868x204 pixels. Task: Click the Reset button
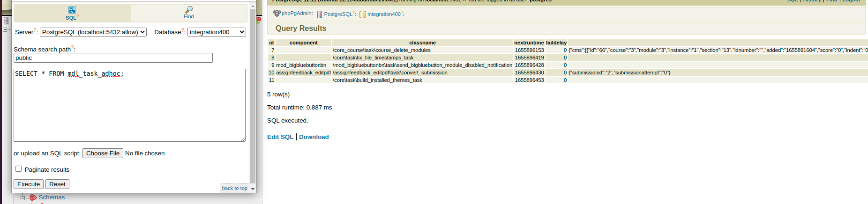[57, 184]
